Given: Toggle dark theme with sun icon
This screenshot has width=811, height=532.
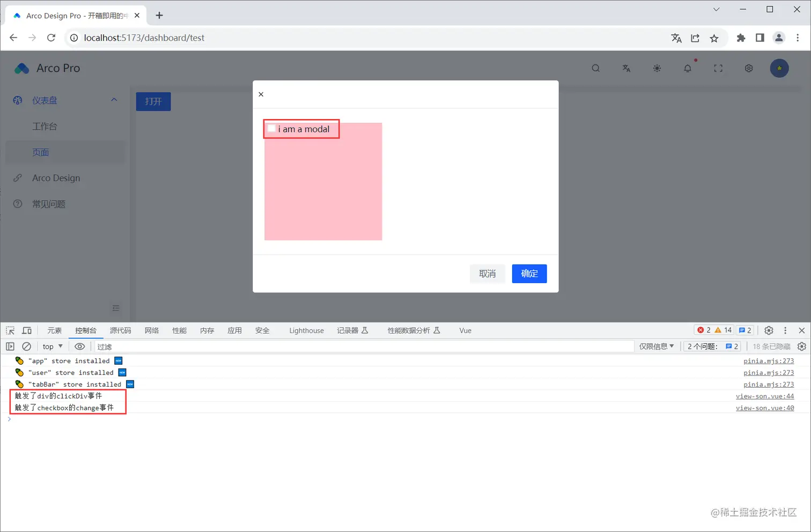Looking at the screenshot, I should click(657, 68).
